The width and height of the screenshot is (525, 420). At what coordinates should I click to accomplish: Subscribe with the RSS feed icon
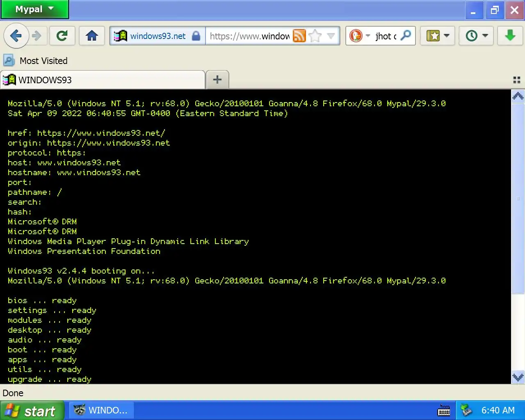tap(299, 36)
